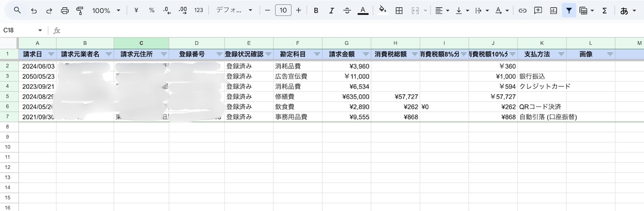Click the undo arrow icon

(x=34, y=11)
